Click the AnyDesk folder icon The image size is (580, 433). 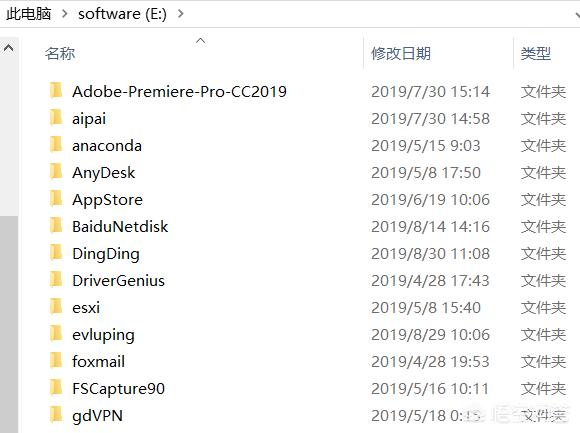click(x=56, y=172)
